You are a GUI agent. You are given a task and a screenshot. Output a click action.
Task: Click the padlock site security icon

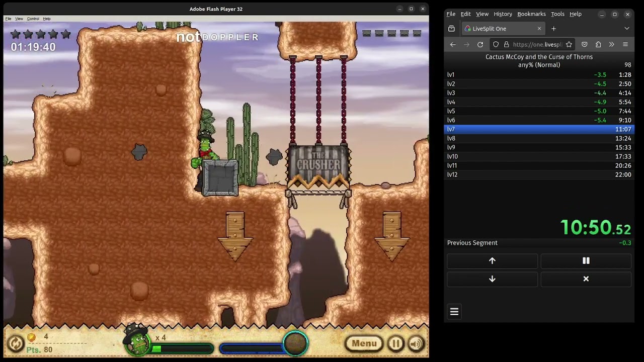click(506, 45)
